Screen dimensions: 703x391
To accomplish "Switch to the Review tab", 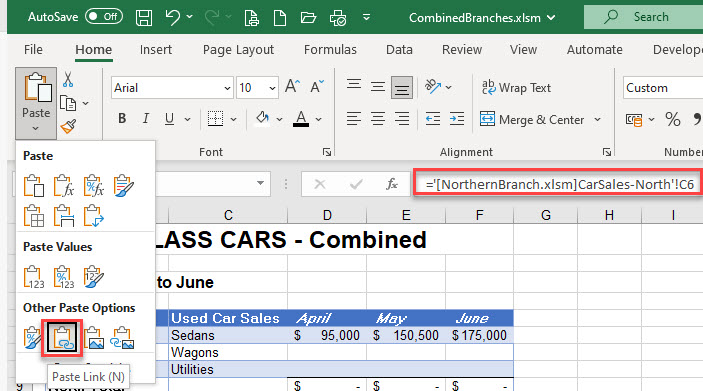I will tap(462, 49).
